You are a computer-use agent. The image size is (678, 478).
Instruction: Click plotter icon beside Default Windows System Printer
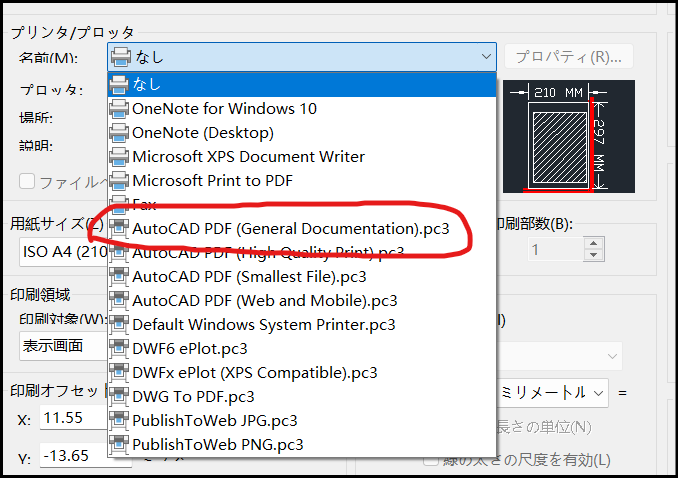coord(119,325)
